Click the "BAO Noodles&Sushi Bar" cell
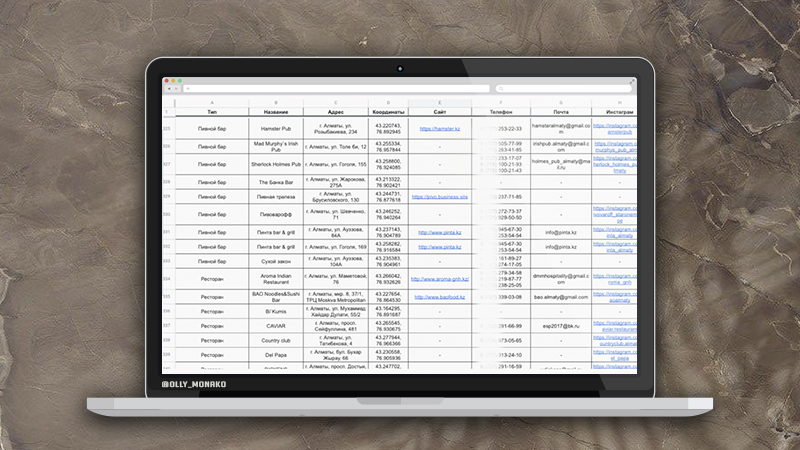The width and height of the screenshot is (800, 450). click(276, 297)
